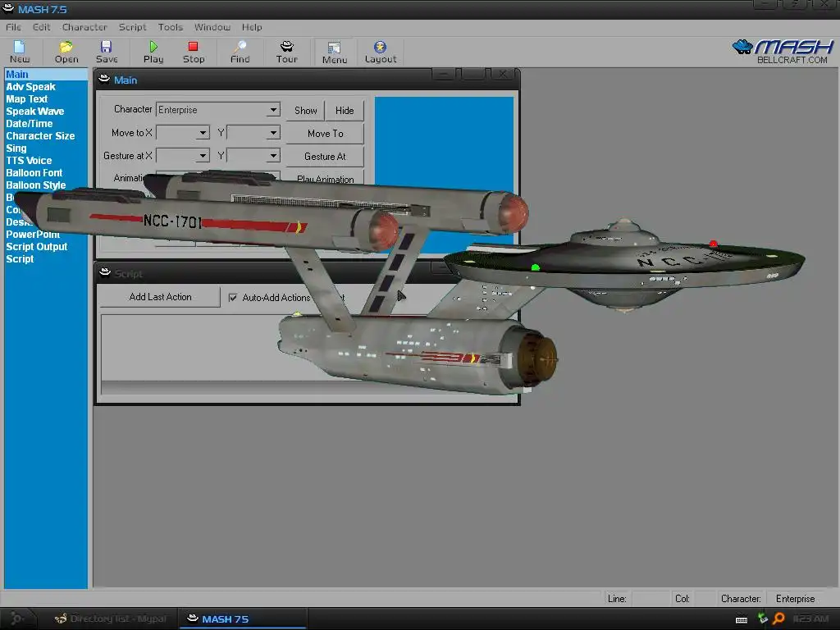Open the Window menu

(x=212, y=27)
